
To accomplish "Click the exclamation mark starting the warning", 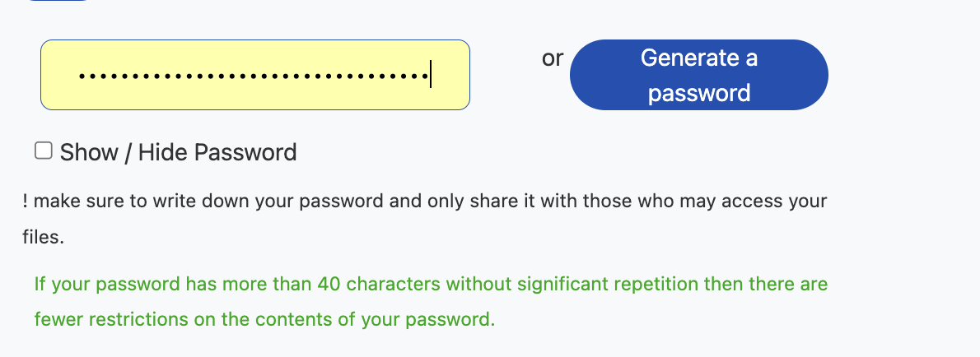I will [x=26, y=201].
